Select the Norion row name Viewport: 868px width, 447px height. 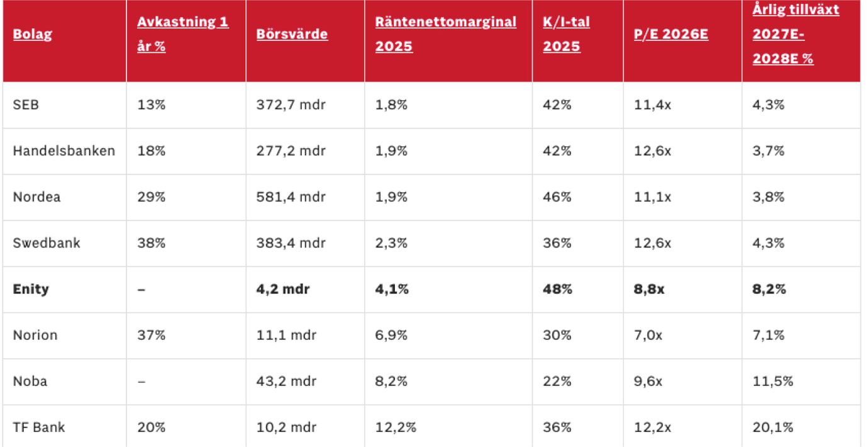tap(35, 335)
